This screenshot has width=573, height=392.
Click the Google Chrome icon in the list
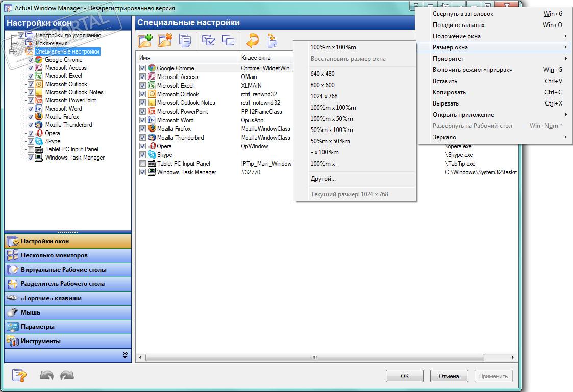coord(152,68)
